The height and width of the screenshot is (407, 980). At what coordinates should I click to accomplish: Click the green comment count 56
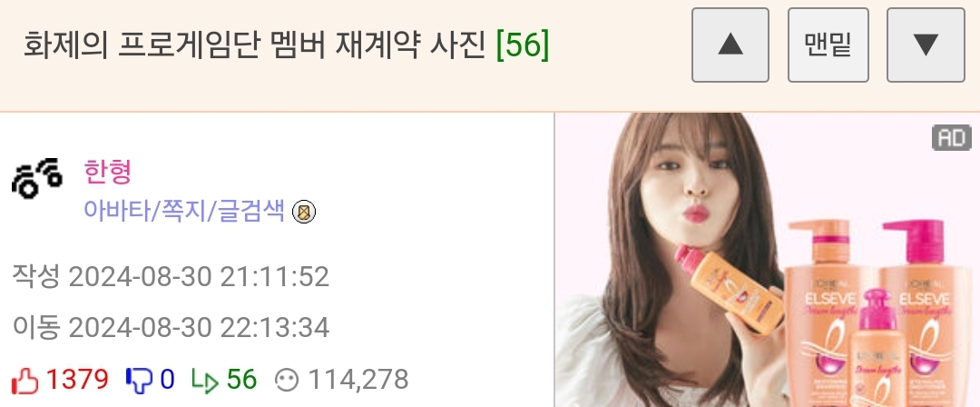pyautogui.click(x=241, y=380)
